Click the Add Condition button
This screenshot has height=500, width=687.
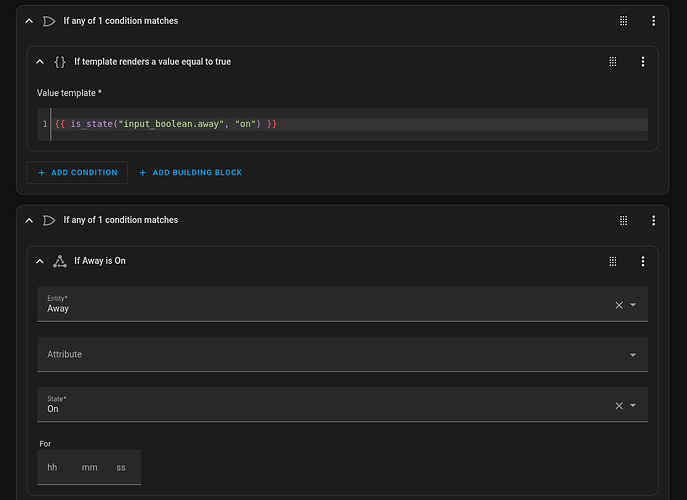point(77,173)
